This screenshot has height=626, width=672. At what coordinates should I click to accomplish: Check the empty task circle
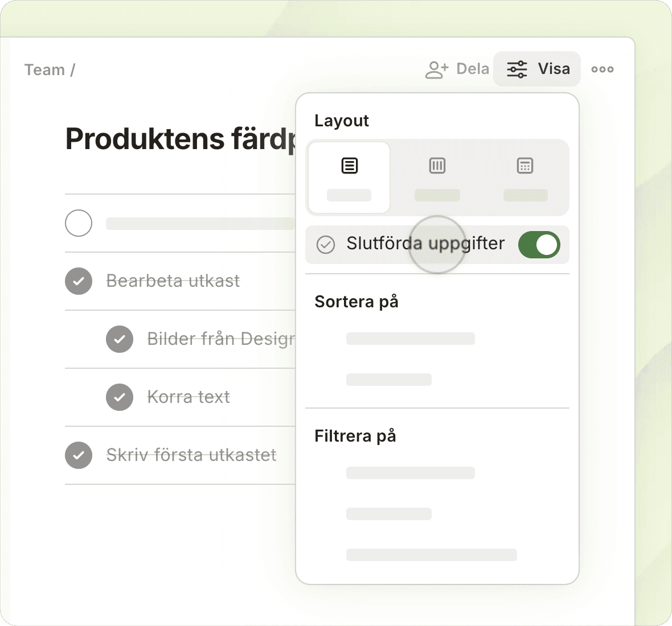(79, 223)
